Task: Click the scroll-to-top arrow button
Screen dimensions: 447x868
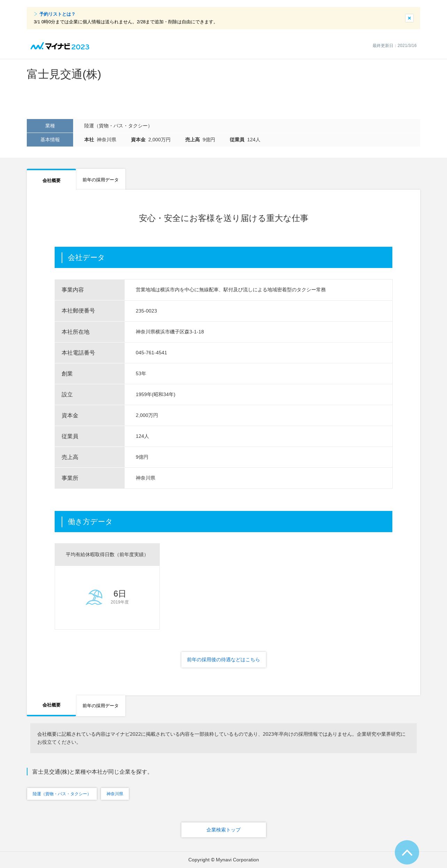Action: tap(407, 852)
